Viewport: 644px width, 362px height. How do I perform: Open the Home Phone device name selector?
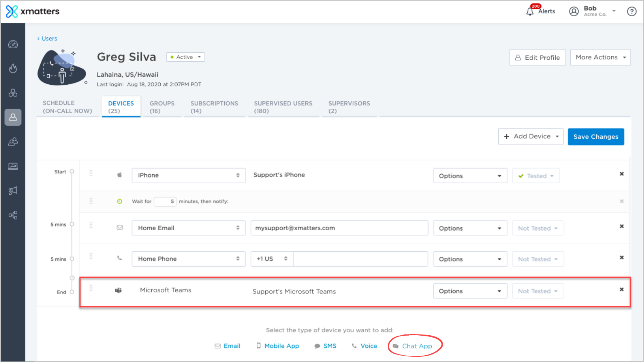[x=189, y=259]
